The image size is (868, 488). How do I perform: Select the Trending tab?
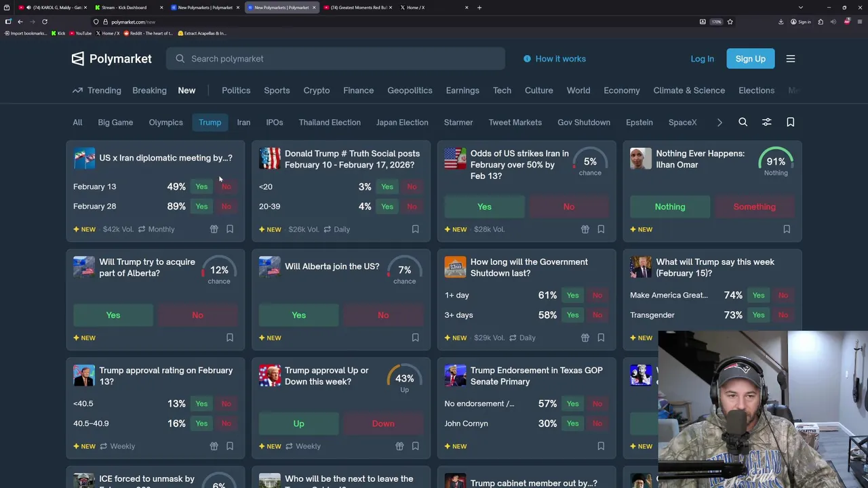click(97, 90)
